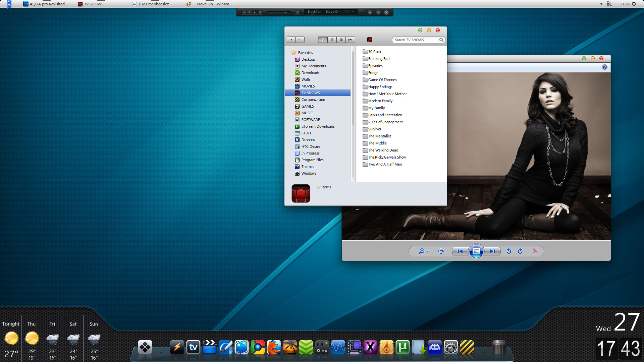Screen dimensions: 644x362
Task: Select the Game Of Thrones folder
Action: [379, 80]
